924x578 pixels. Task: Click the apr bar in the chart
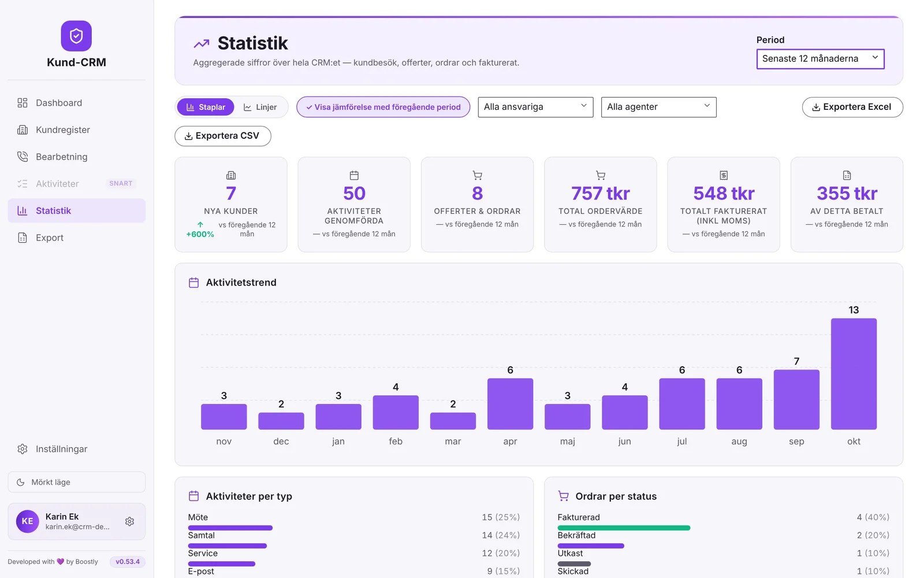coord(510,404)
